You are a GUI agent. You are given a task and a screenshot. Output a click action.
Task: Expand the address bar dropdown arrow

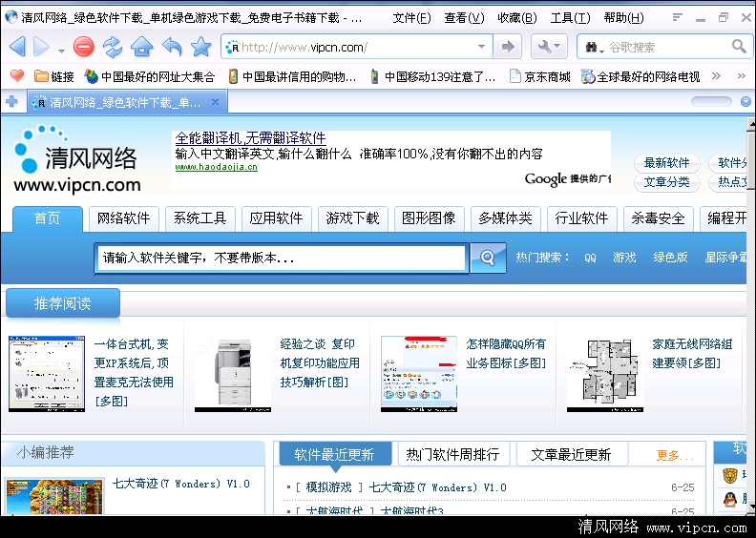click(x=481, y=47)
